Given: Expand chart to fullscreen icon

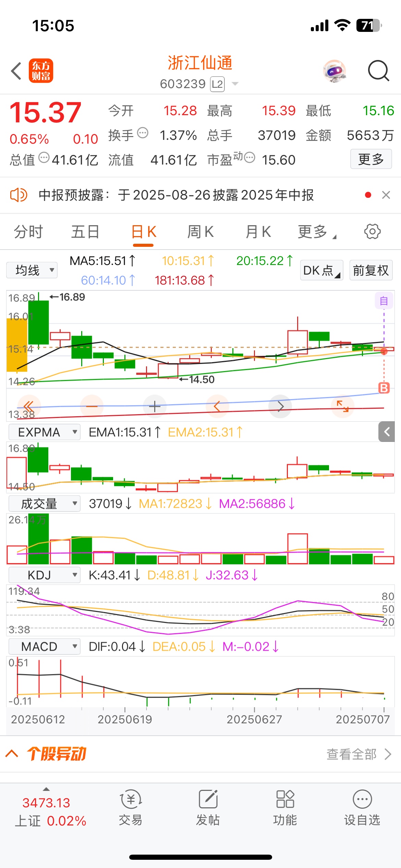Looking at the screenshot, I should tap(343, 407).
